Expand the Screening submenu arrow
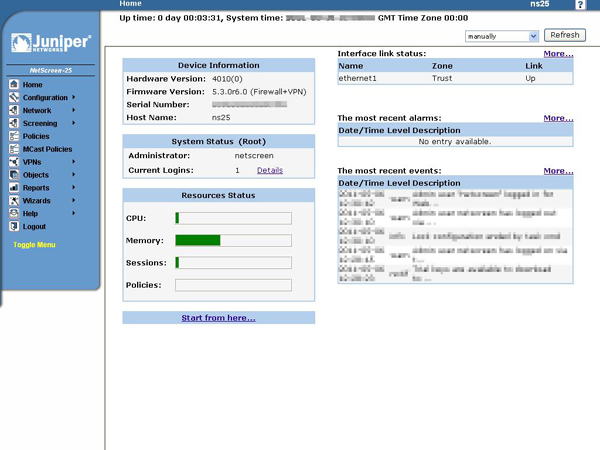The image size is (600, 450). (73, 123)
